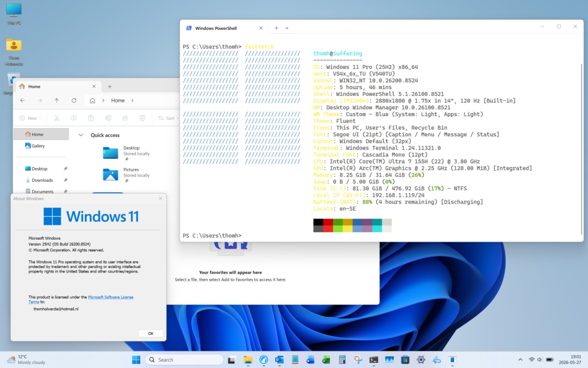
Task: Open Task View from the taskbar
Action: (x=232, y=360)
